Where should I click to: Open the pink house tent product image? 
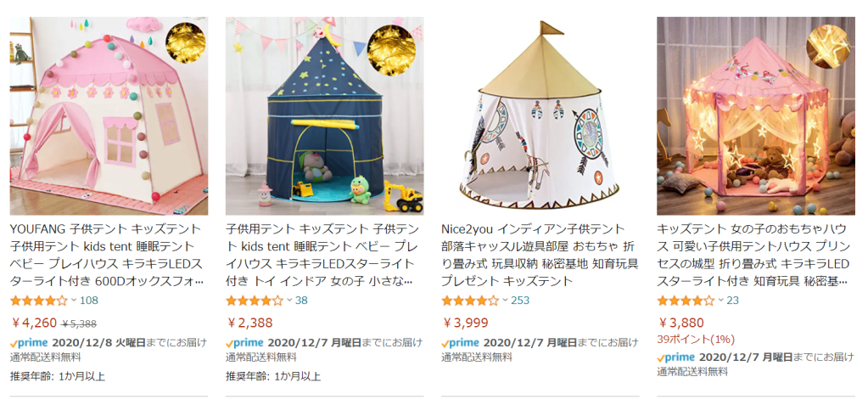[109, 115]
